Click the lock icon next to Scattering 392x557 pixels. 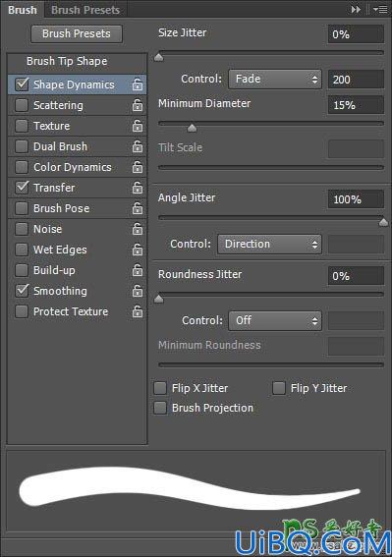click(x=138, y=105)
